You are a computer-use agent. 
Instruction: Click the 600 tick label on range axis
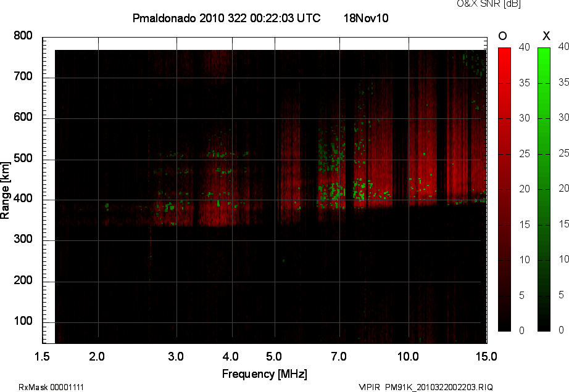point(23,117)
